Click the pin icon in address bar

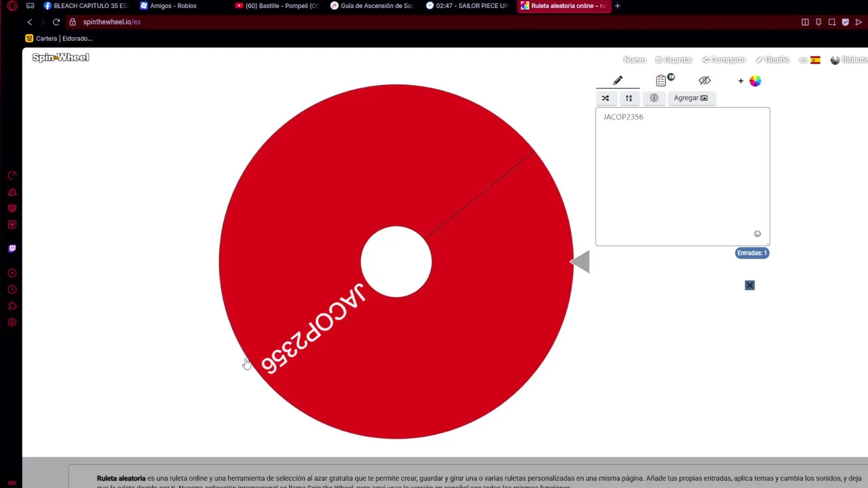click(x=818, y=22)
